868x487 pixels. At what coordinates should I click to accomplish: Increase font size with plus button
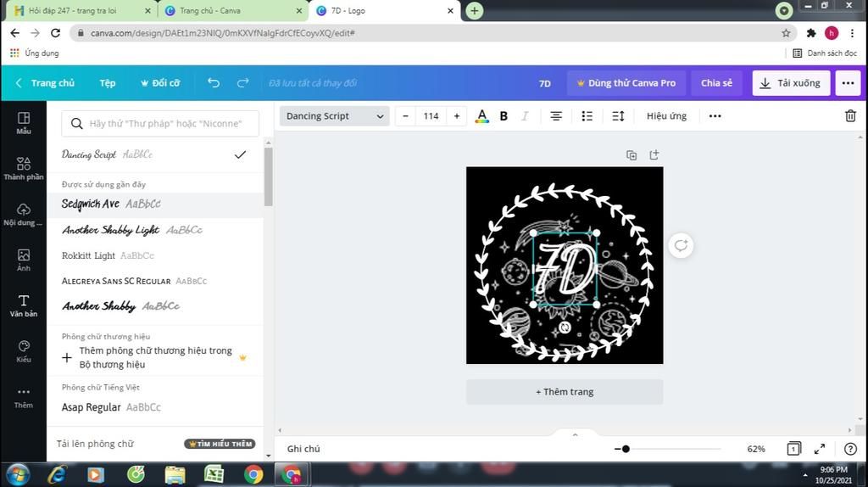tap(457, 115)
